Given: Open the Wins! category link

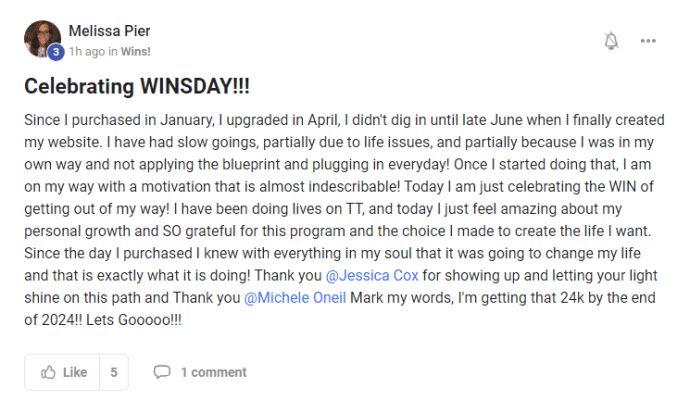Looking at the screenshot, I should pos(136,51).
